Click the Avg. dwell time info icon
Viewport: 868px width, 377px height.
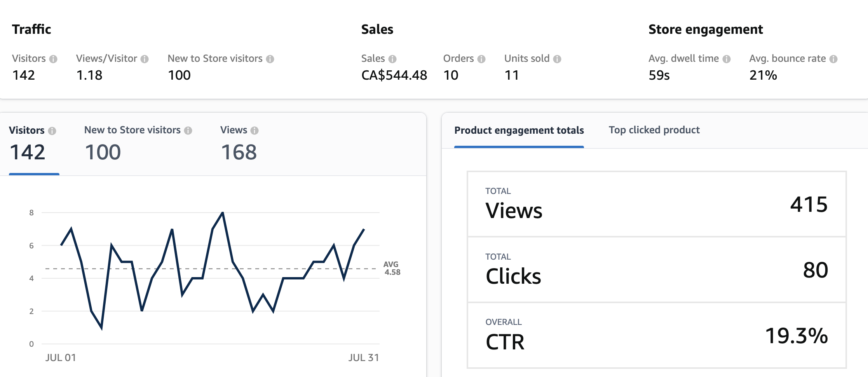[727, 59]
